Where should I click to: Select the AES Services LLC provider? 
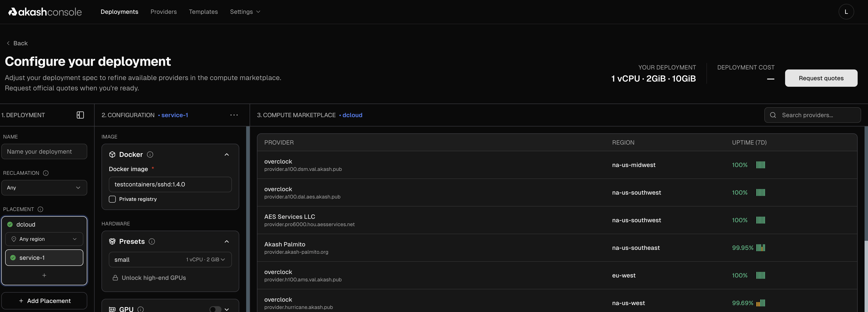[x=557, y=220]
